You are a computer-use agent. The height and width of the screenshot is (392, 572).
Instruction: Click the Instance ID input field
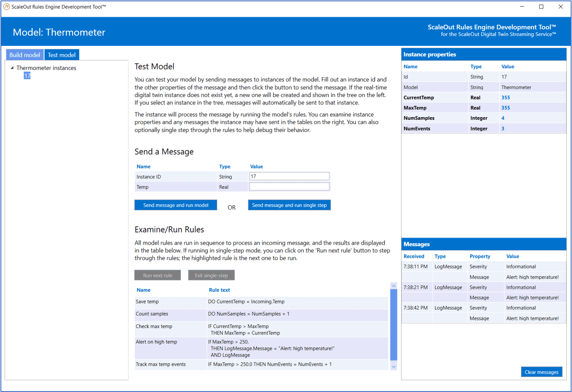pyautogui.click(x=289, y=177)
